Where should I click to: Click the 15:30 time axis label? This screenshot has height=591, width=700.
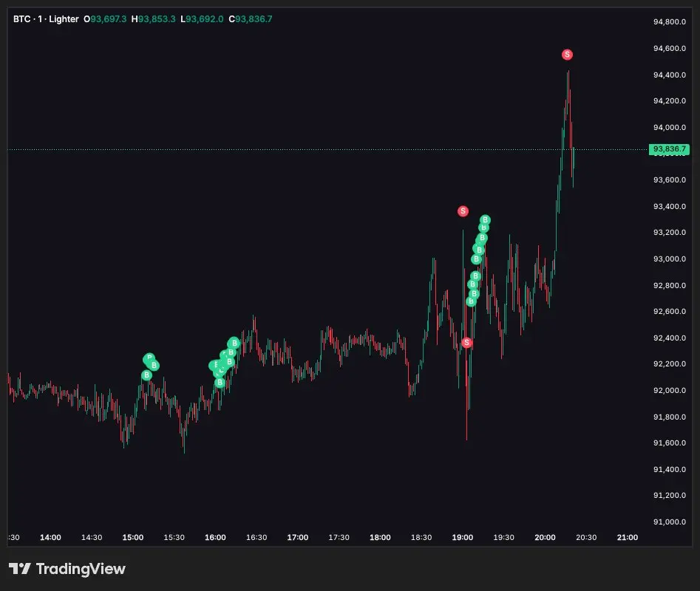click(174, 538)
